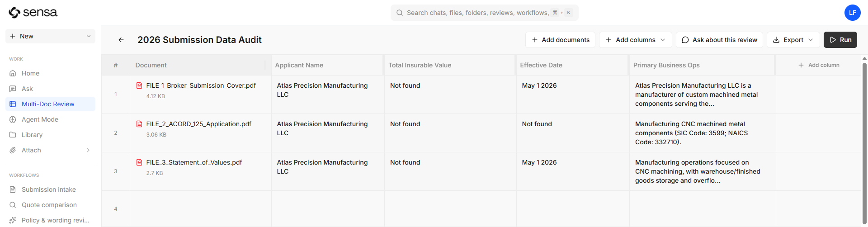Click the plus icon in Add documents
The width and height of the screenshot is (868, 227).
pyautogui.click(x=535, y=40)
